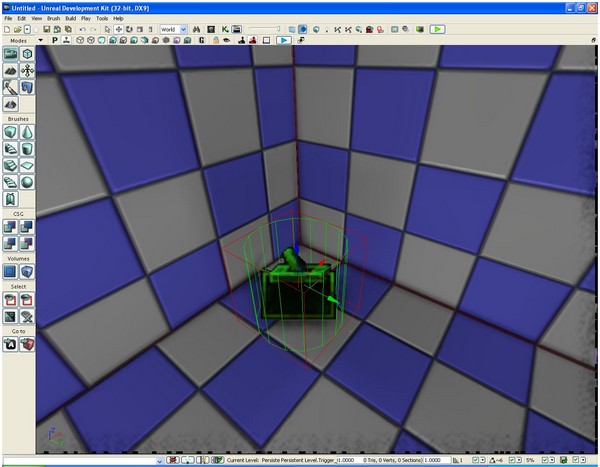
Task: Activate Camera mode in left toolbox
Action: pyautogui.click(x=10, y=54)
